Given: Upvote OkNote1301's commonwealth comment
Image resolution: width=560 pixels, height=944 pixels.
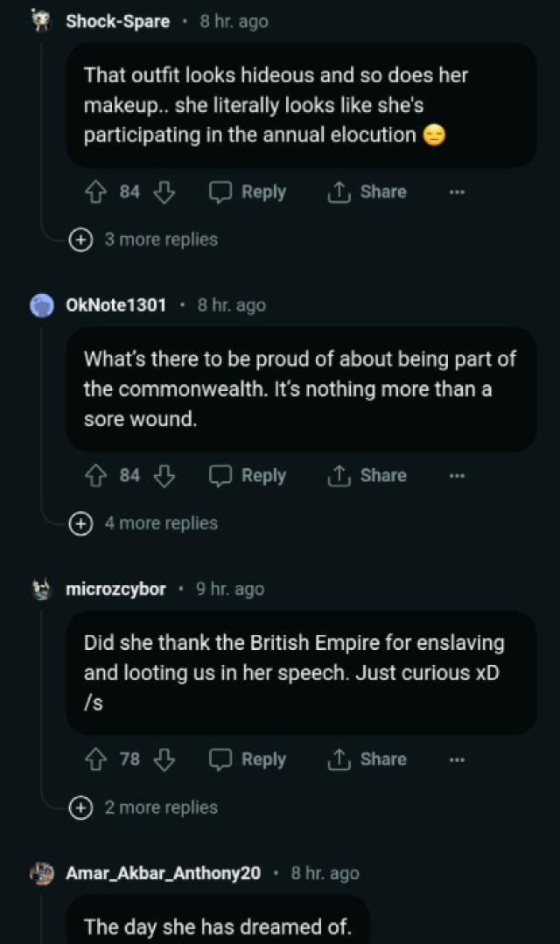Looking at the screenshot, I should [94, 475].
